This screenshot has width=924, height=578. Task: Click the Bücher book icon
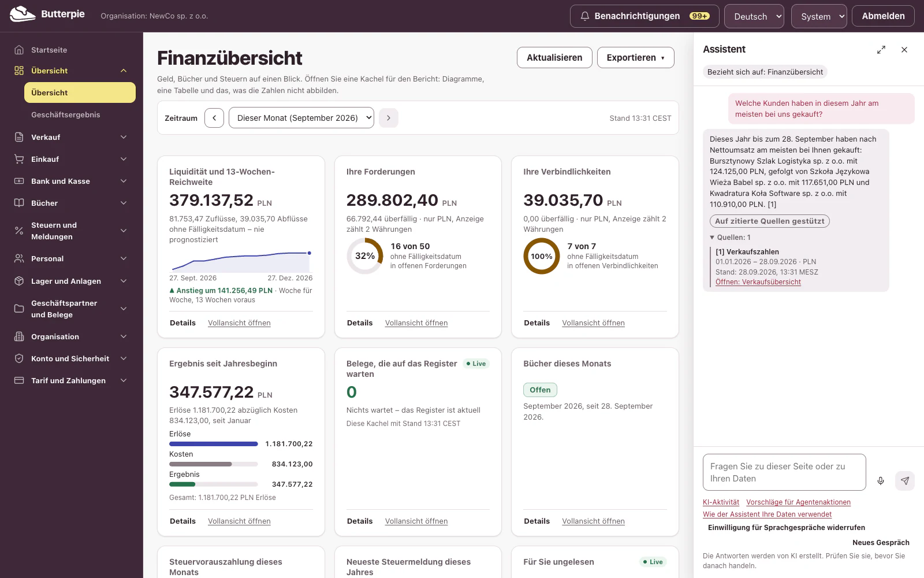(x=19, y=203)
